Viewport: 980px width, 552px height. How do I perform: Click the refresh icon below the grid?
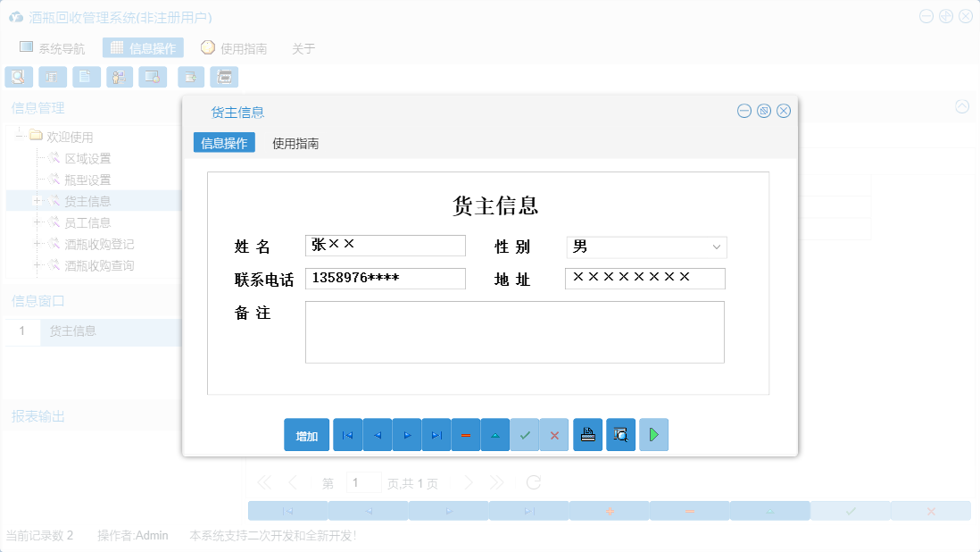point(533,481)
